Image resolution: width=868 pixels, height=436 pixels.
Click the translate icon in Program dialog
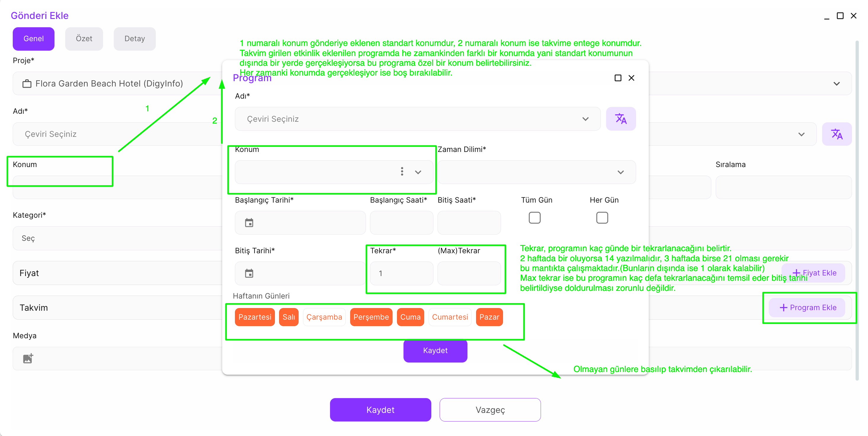(x=621, y=119)
